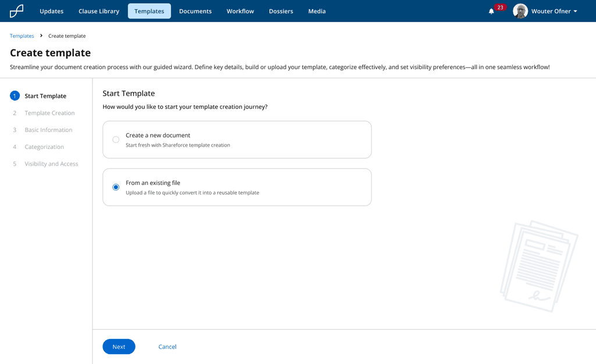Jump to 'Visibility and Access' step

click(x=51, y=163)
